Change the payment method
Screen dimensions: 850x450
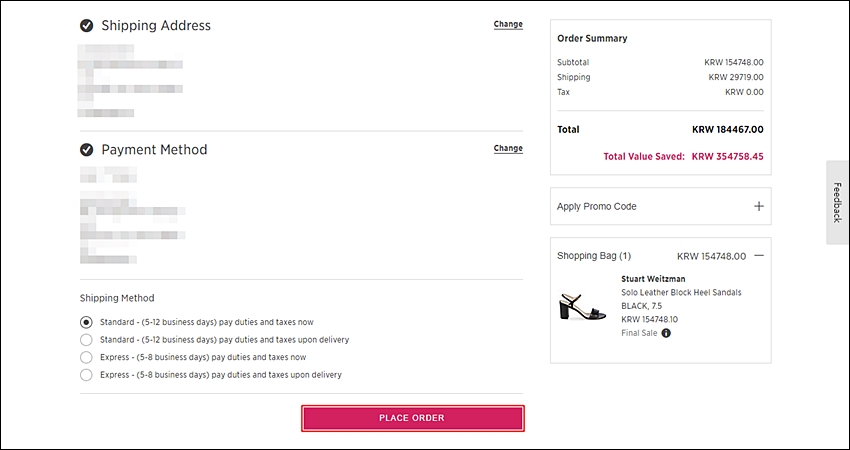508,149
